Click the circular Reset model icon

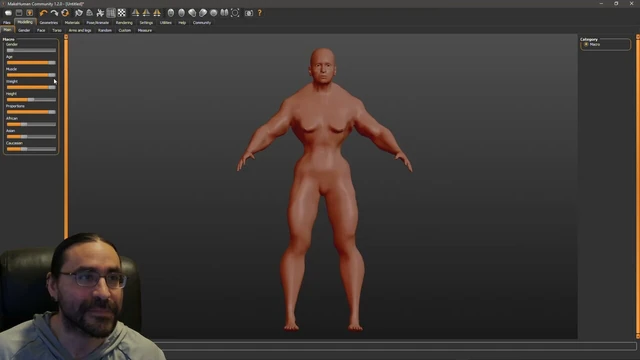[64, 13]
